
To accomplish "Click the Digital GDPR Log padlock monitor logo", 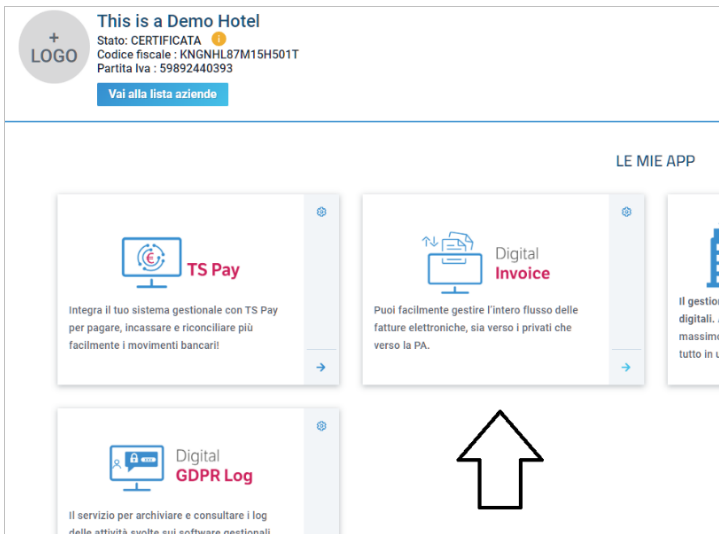I will pyautogui.click(x=136, y=466).
